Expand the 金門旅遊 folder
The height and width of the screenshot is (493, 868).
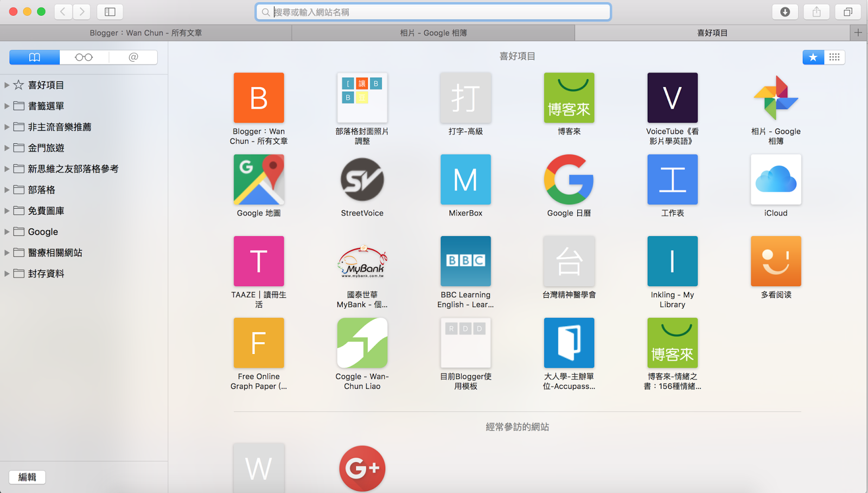coord(7,148)
